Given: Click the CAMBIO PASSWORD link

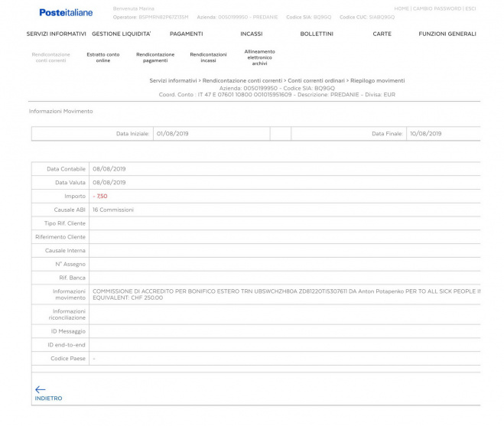Looking at the screenshot, I should [437, 8].
